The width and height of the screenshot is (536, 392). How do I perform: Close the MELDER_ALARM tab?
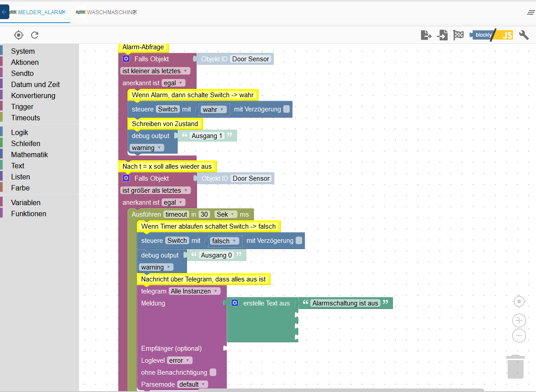pos(64,12)
